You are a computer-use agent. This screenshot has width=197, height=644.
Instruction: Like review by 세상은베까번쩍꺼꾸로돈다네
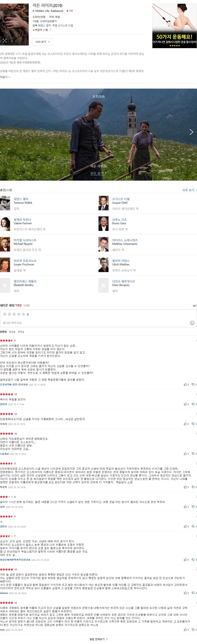point(186,560)
